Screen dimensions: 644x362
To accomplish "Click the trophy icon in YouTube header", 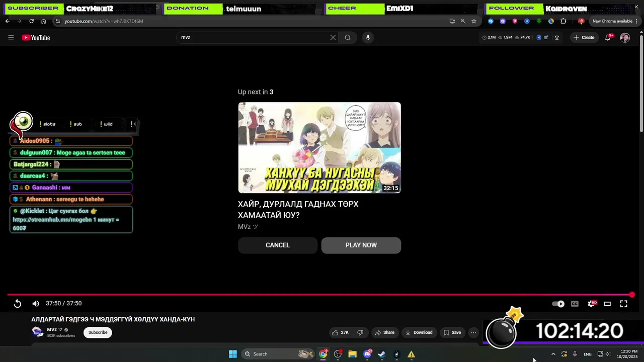I will [x=556, y=38].
